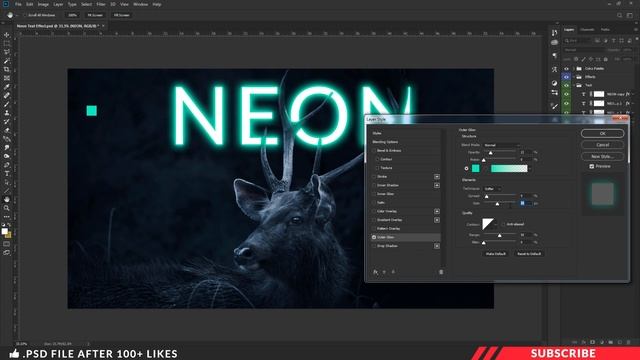Switch to the Channels tab
The image size is (640, 360).
[587, 29]
